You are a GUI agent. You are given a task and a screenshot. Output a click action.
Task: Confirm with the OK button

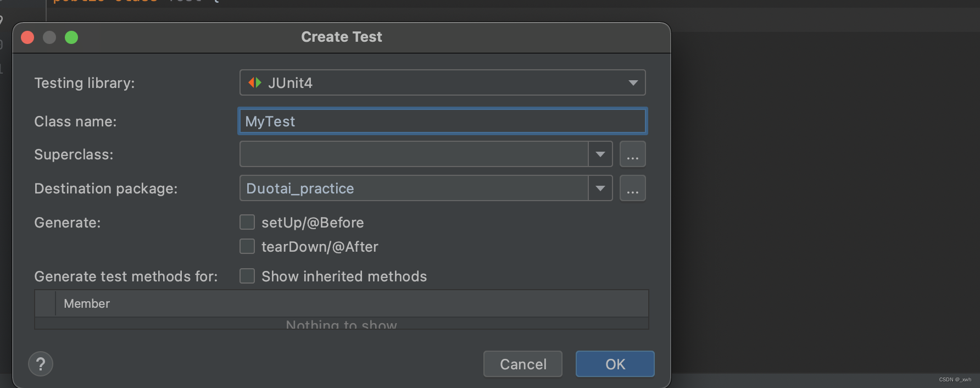615,364
